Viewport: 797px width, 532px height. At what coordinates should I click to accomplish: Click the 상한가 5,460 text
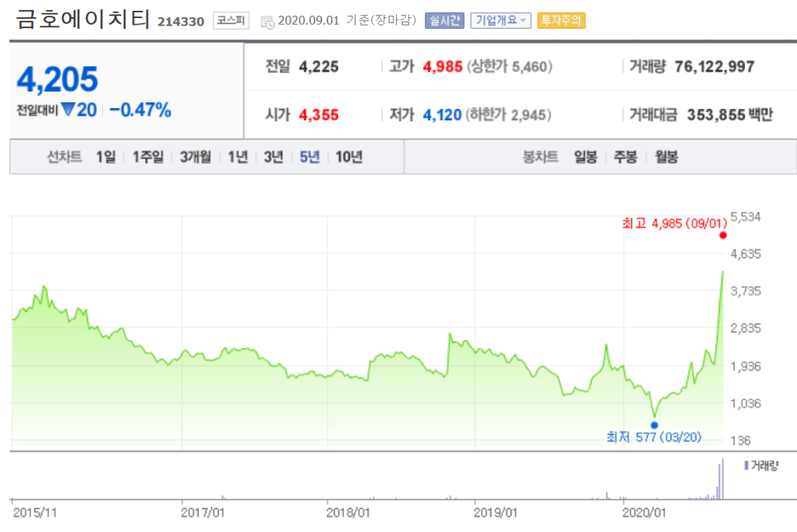[510, 67]
